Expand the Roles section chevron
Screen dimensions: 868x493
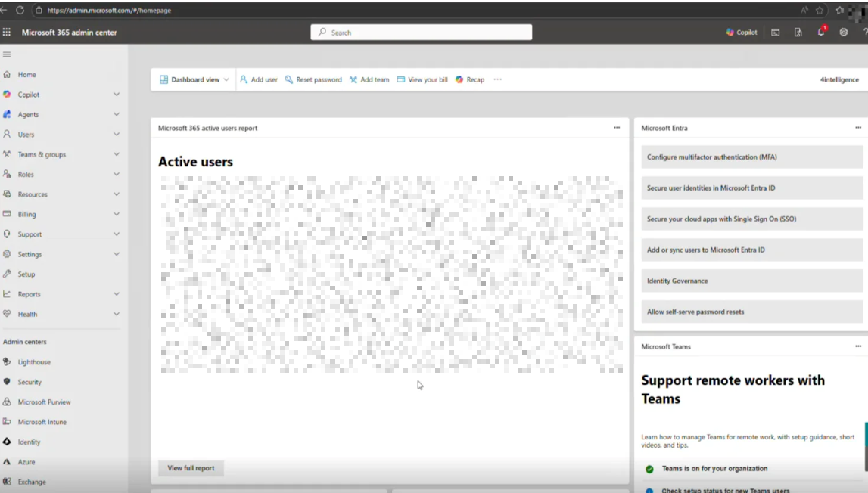pyautogui.click(x=117, y=174)
